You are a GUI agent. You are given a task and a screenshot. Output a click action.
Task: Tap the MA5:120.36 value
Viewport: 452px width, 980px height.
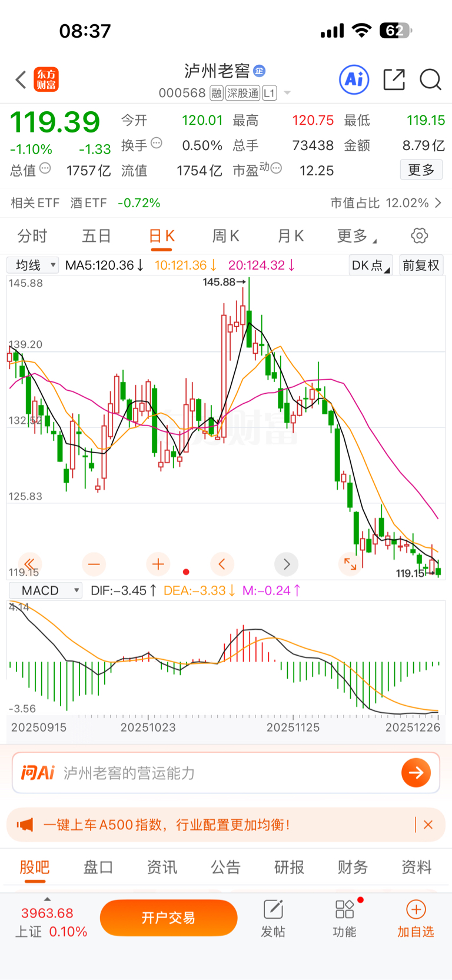pyautogui.click(x=104, y=265)
